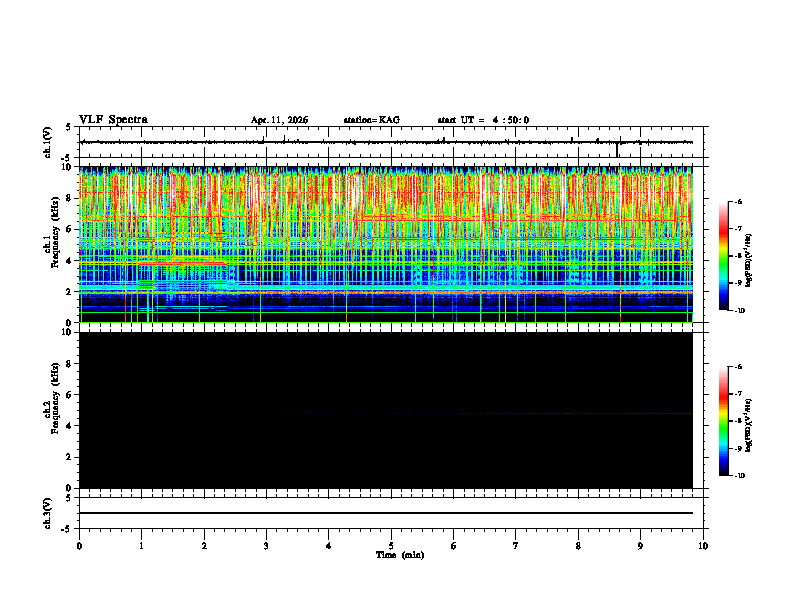Image resolution: width=792 pixels, height=612 pixels.
Task: Click the ch.2 spectrogram color bar
Action: tap(723, 421)
